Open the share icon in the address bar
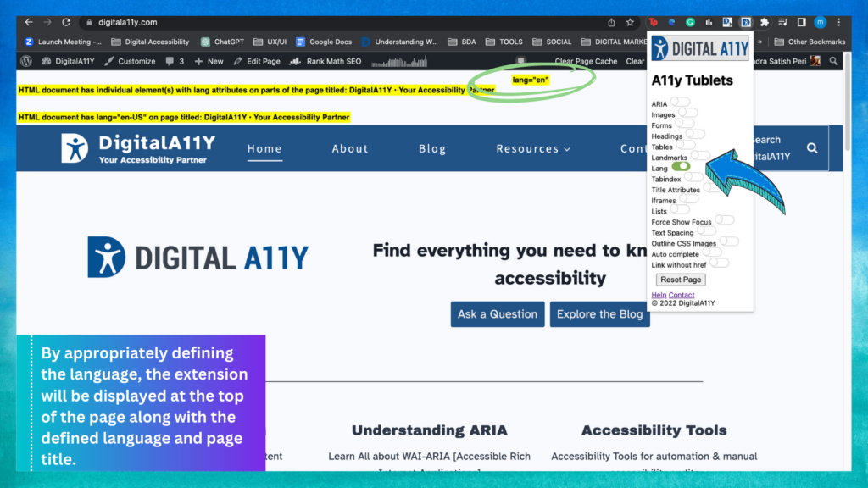This screenshot has width=868, height=488. click(611, 22)
